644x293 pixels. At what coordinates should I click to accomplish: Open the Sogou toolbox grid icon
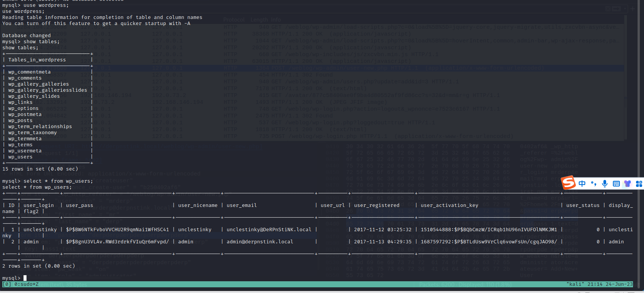click(639, 184)
